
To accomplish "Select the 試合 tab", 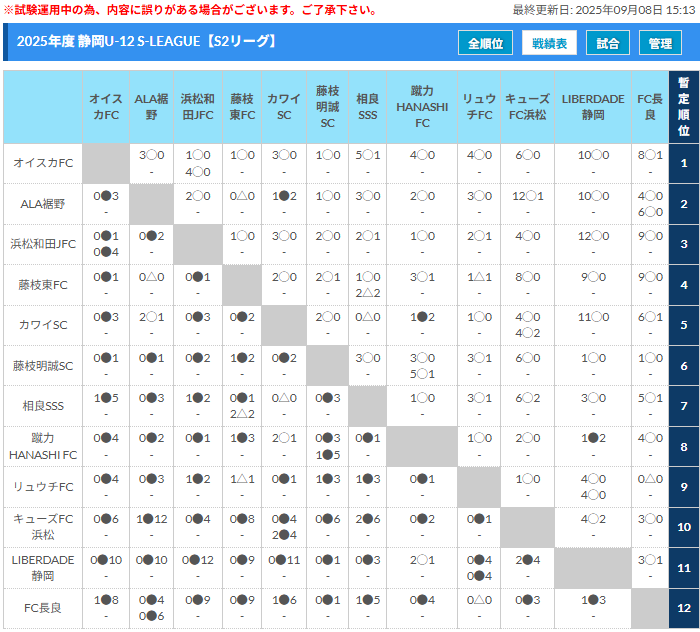I will point(607,43).
